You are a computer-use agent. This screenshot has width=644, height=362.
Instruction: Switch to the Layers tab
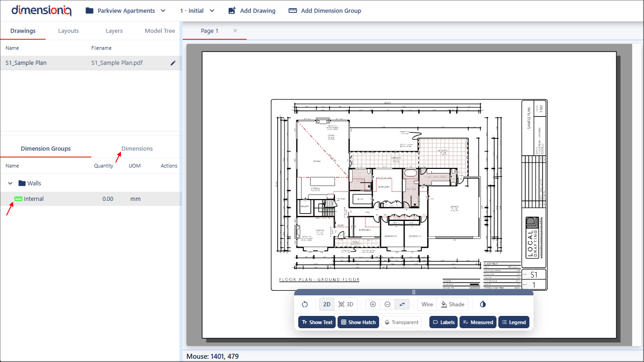pos(114,31)
